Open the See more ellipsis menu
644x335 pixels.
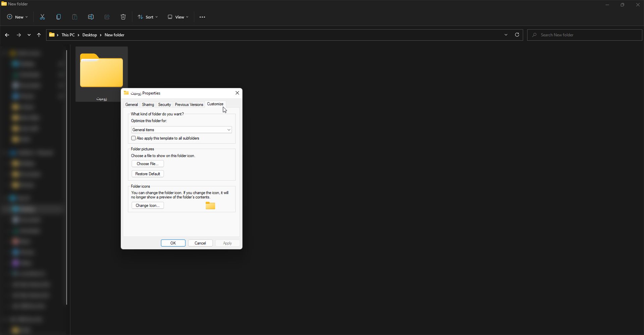coord(202,17)
